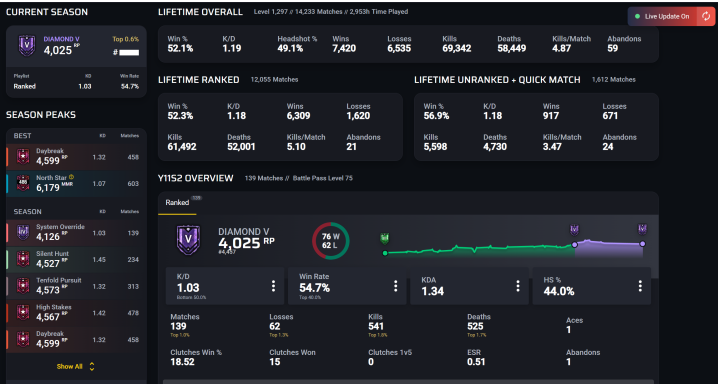Click the Headshot % 49.1% stat
The image size is (718, 386).
297,44
